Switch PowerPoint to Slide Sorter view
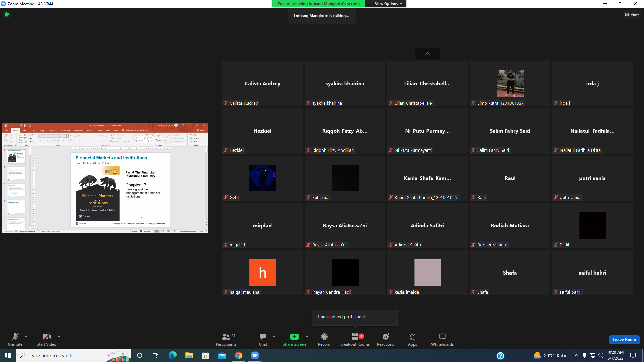 [162, 231]
